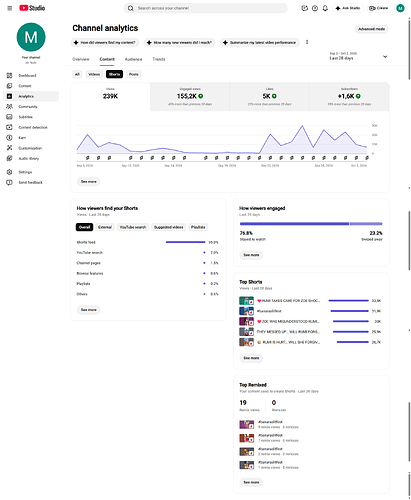The height and width of the screenshot is (500, 411).
Task: Select the External traffic source chip
Action: coord(105,227)
